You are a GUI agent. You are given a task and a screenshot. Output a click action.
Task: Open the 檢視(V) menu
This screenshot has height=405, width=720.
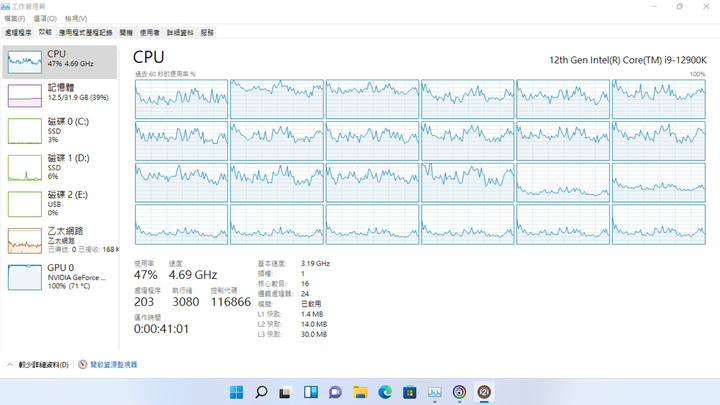coord(76,19)
